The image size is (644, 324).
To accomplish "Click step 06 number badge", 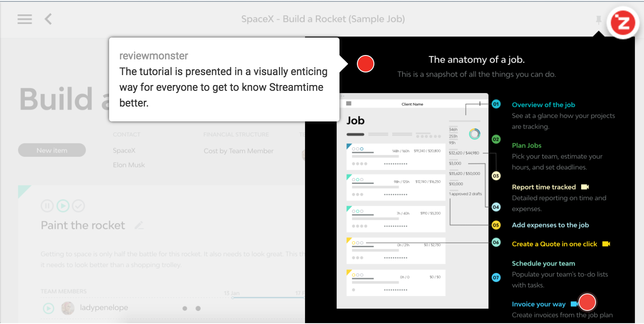I will click(496, 242).
